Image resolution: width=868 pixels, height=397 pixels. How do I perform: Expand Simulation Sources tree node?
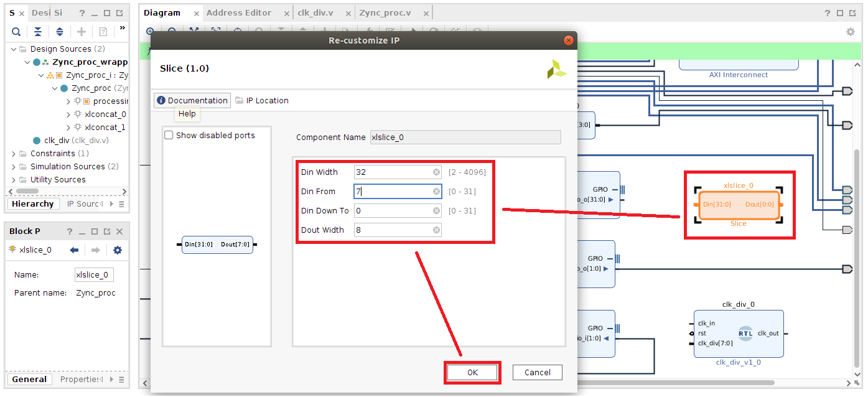(x=14, y=167)
